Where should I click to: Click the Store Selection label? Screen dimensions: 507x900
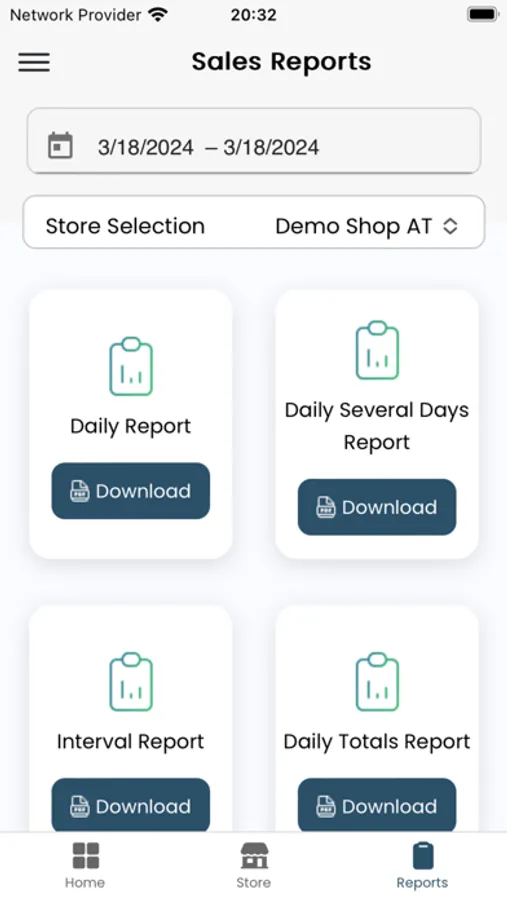point(125,226)
